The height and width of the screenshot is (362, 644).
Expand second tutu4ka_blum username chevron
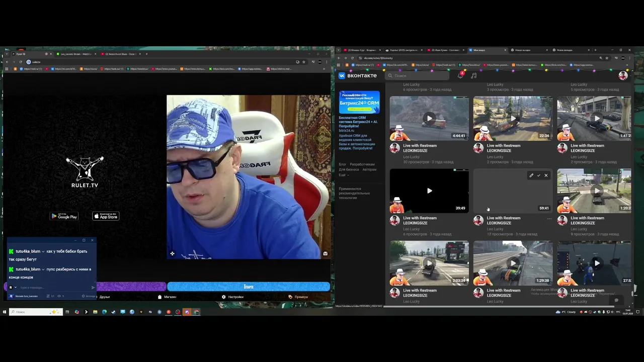[43, 269]
